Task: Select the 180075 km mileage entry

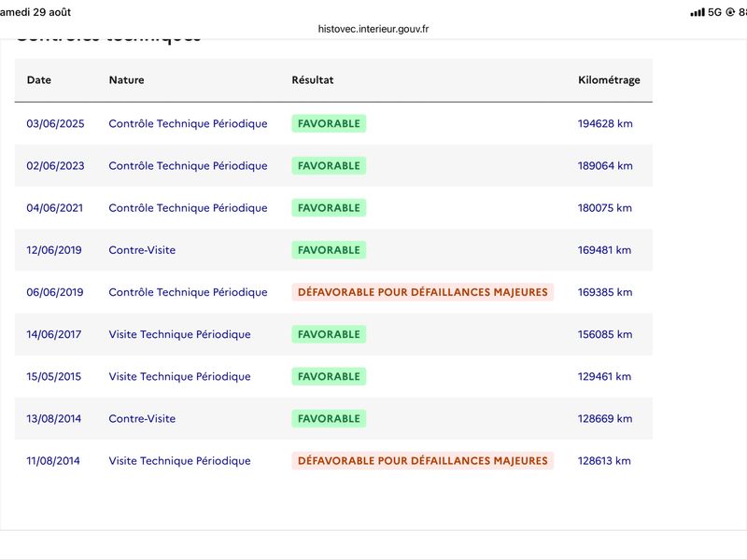Action: [x=604, y=208]
